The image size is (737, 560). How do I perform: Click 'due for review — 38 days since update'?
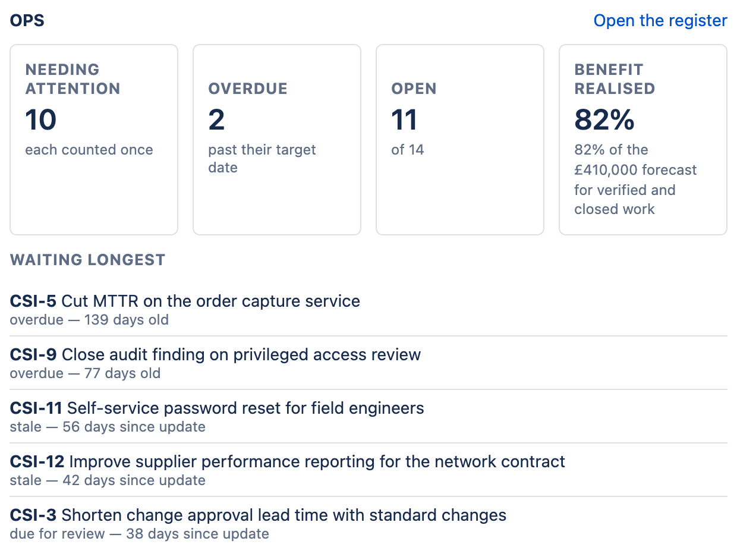[140, 534]
